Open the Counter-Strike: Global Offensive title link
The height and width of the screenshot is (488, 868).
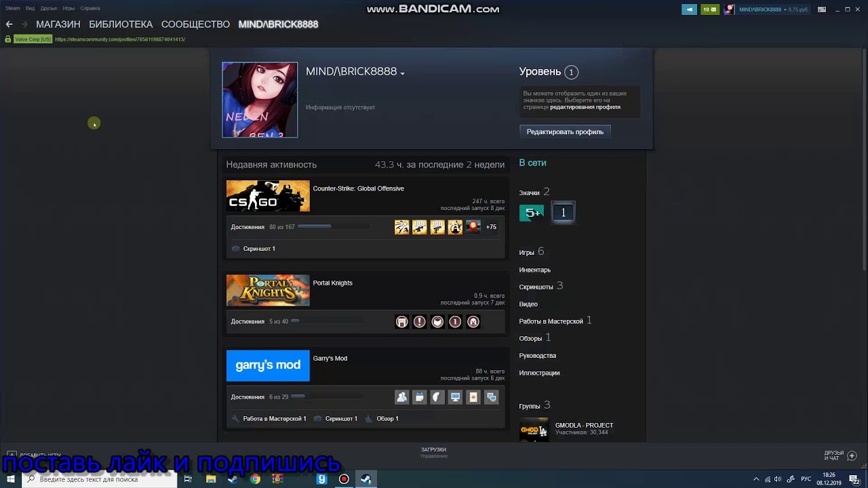[x=358, y=188]
